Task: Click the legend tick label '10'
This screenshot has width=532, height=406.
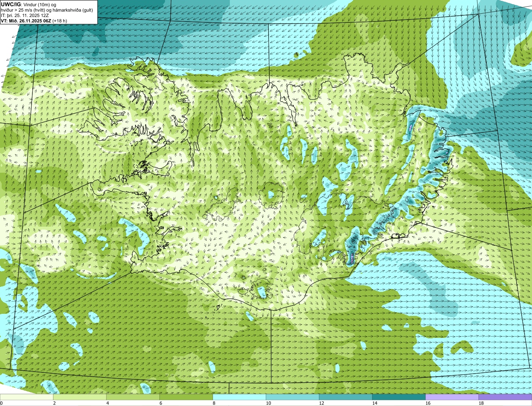Action: (x=268, y=403)
